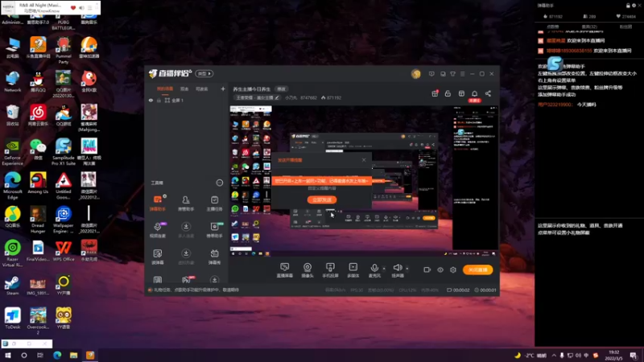Open Windows Start menu
The image size is (644, 362).
pos(7,356)
